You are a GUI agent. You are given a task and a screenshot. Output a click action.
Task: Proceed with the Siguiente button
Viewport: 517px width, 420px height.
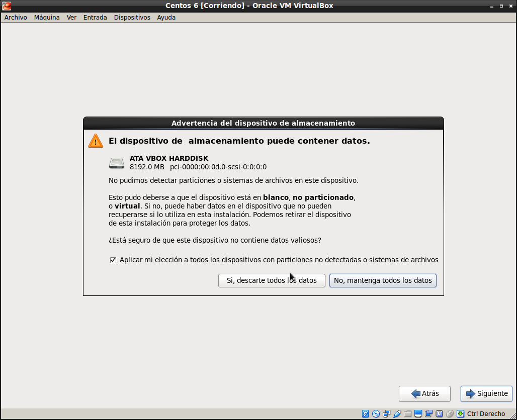(x=486, y=394)
